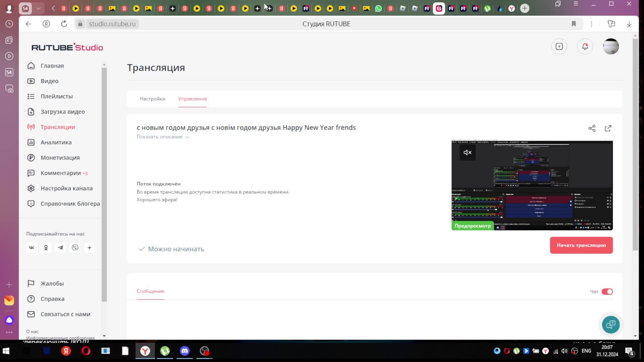Reload the page
Screen dimensions: 644x362
pyautogui.click(x=64, y=24)
